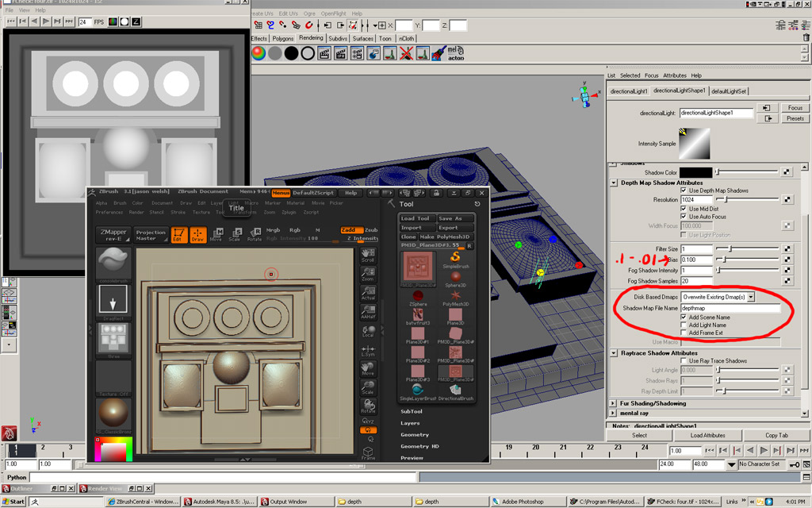Click the Frame icon in ZBrush

point(368,452)
